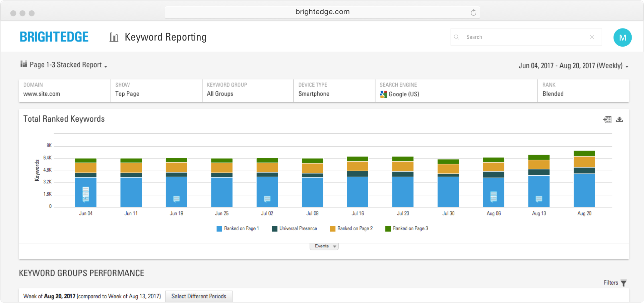Toggle Ranked on Page 1 legend series
This screenshot has height=303, width=644.
(238, 229)
